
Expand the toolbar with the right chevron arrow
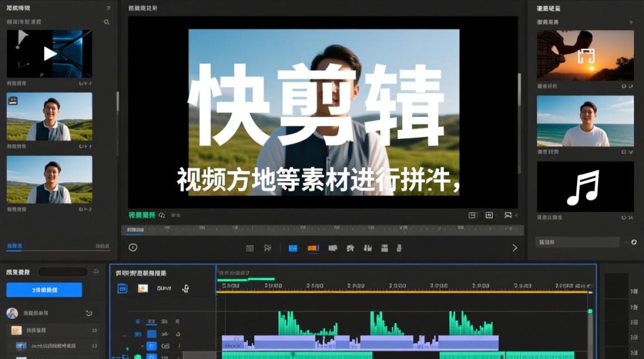515,248
